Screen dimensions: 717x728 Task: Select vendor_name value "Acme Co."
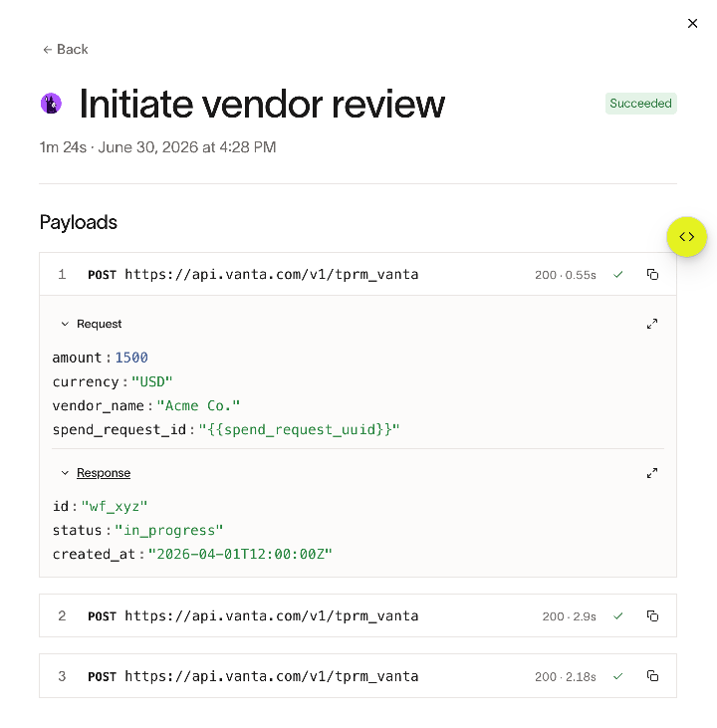(x=198, y=405)
